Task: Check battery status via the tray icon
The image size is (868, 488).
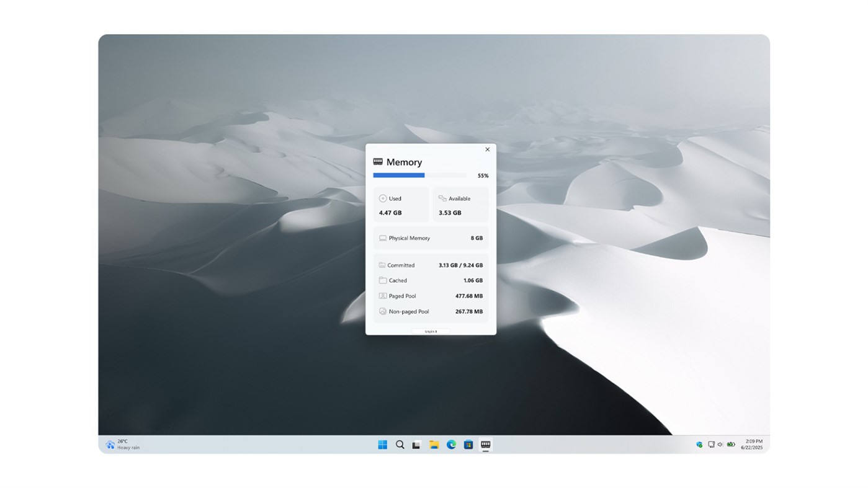Action: coord(731,444)
